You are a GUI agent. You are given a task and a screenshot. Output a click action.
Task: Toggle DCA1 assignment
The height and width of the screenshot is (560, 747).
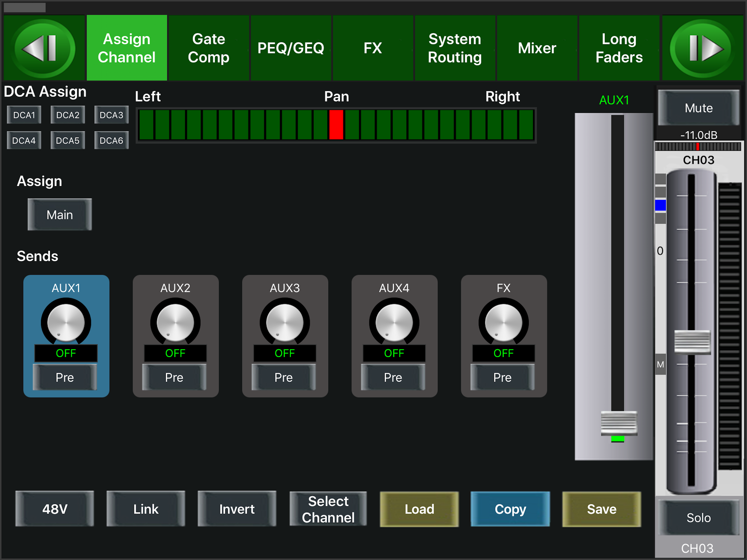[24, 115]
